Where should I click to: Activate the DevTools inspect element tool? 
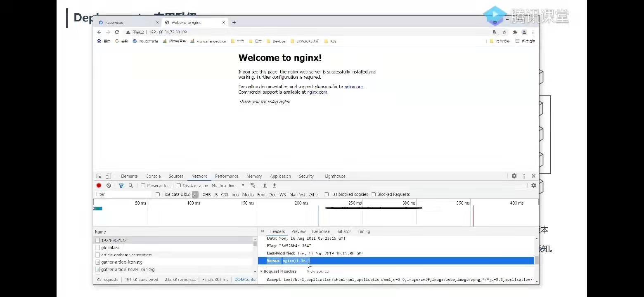click(99, 176)
